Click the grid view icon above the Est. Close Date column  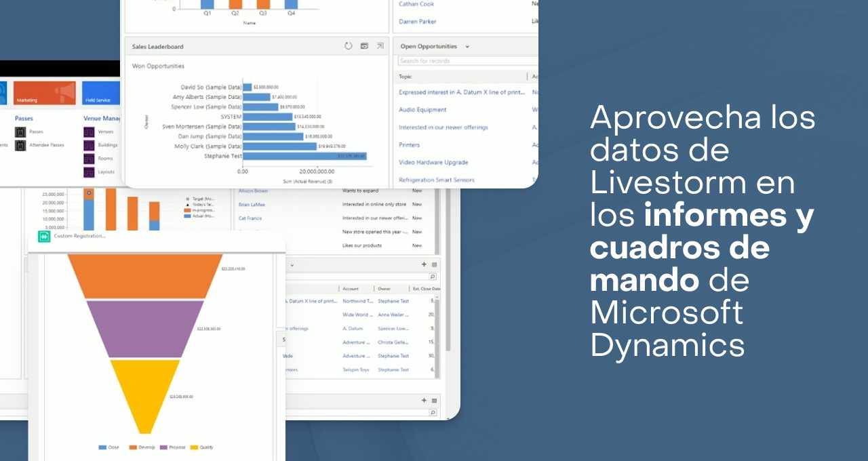435,264
